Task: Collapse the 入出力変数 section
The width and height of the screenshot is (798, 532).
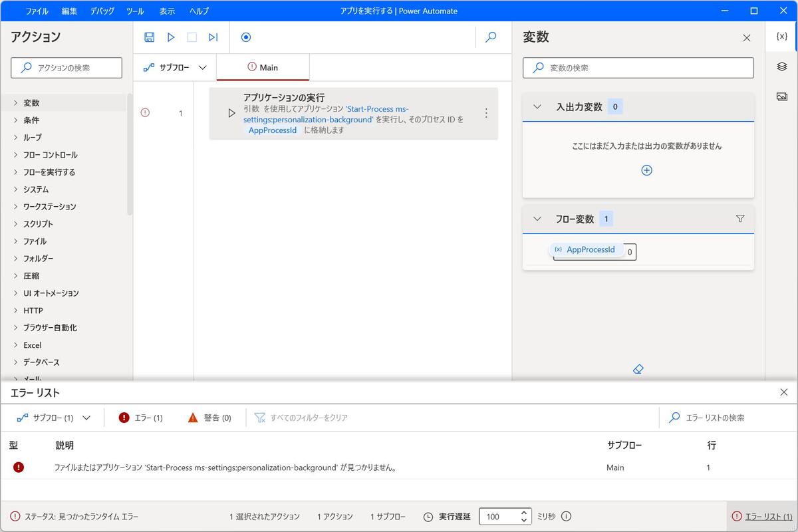Action: pos(538,106)
